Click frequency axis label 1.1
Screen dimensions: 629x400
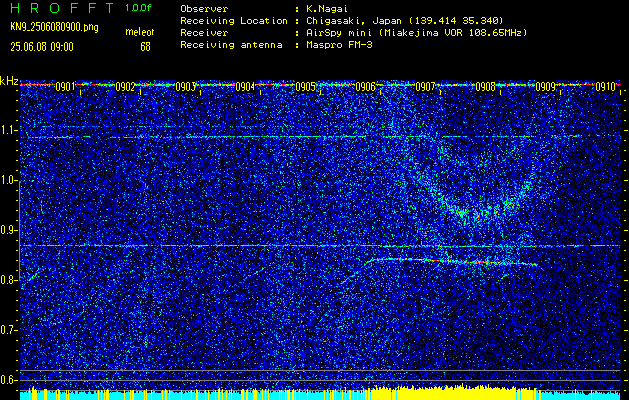pyautogui.click(x=8, y=130)
